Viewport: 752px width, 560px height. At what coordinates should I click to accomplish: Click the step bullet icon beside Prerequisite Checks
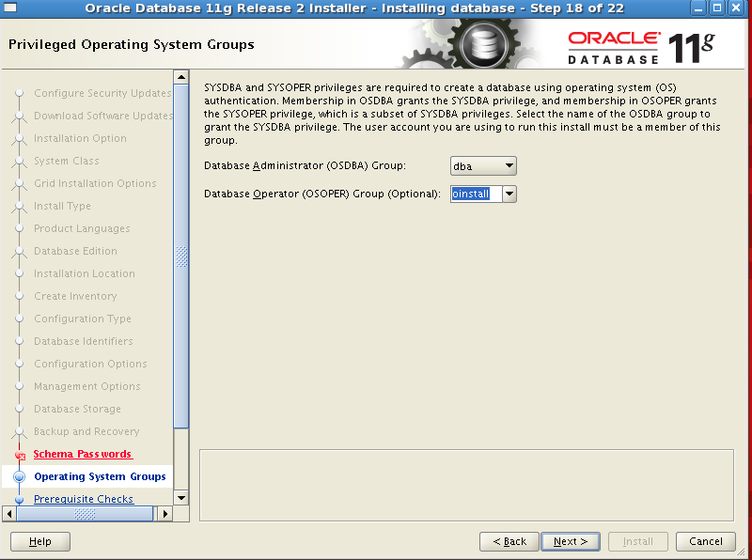pyautogui.click(x=19, y=499)
